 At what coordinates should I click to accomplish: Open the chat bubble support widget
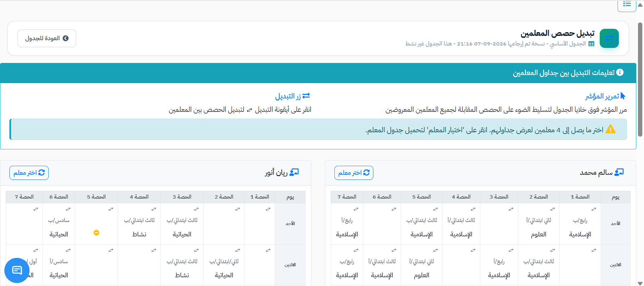pos(17,270)
